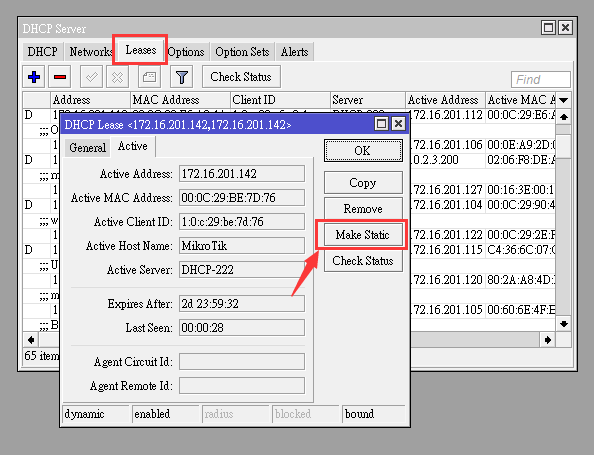The height and width of the screenshot is (455, 594).
Task: Open the filter funnel icon
Action: 181,77
